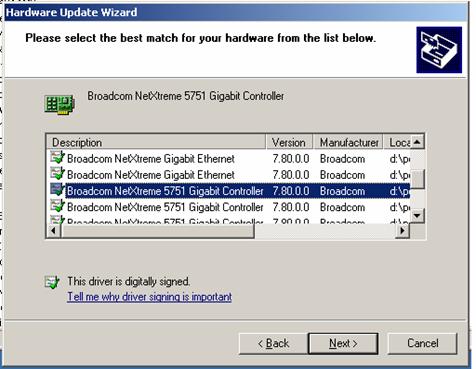Click the horizontal scroll left arrow
476x369 pixels.
(x=54, y=230)
